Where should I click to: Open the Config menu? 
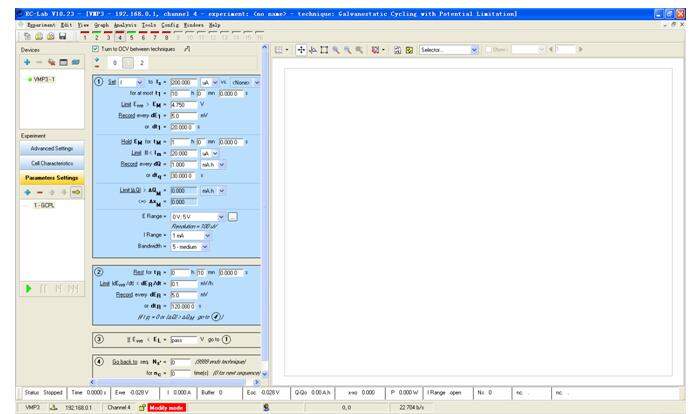coord(170,25)
